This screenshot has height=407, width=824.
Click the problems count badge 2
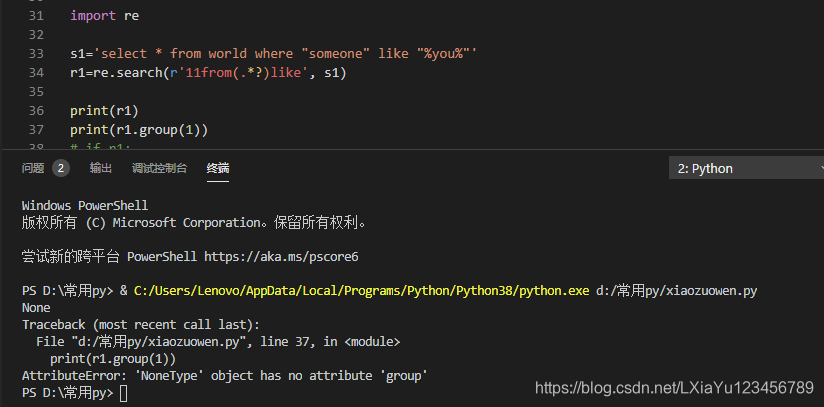pyautogui.click(x=61, y=168)
